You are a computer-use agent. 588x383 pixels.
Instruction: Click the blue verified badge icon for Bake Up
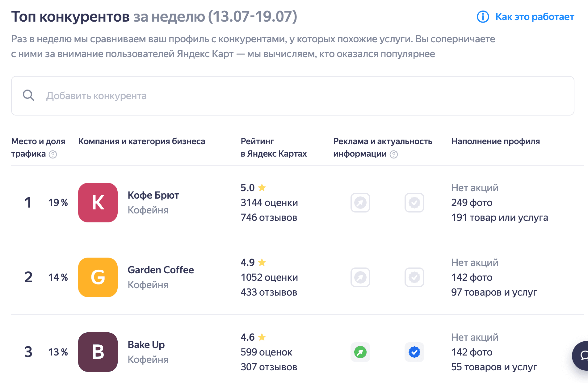point(414,352)
